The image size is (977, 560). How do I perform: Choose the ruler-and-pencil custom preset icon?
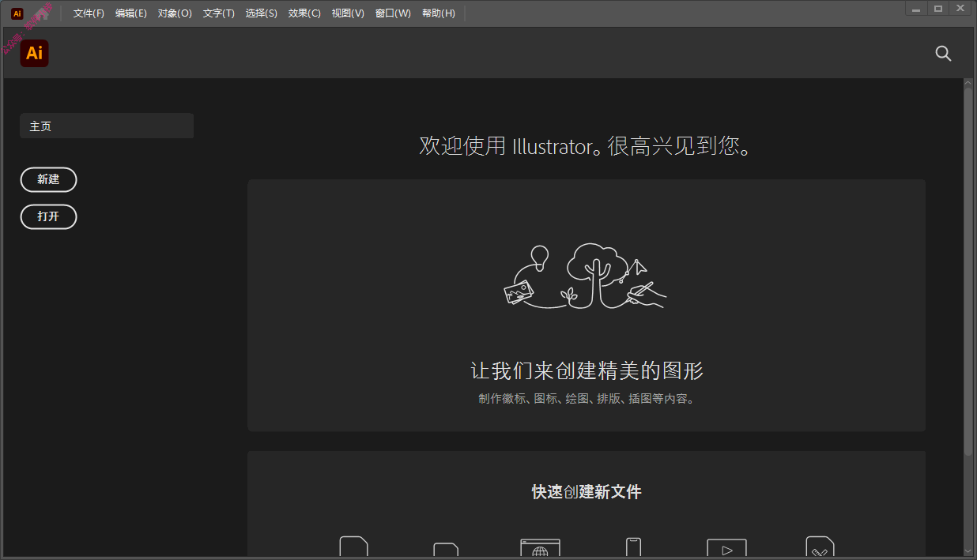point(820,547)
